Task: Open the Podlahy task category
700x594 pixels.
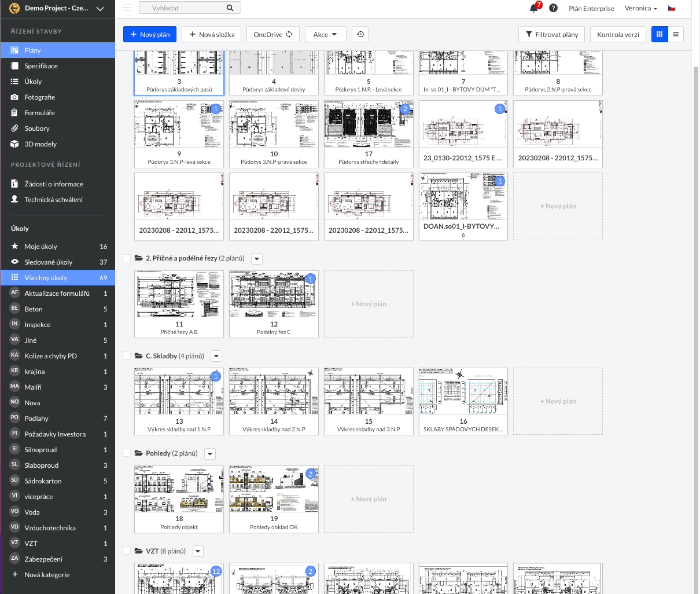Action: (x=58, y=418)
